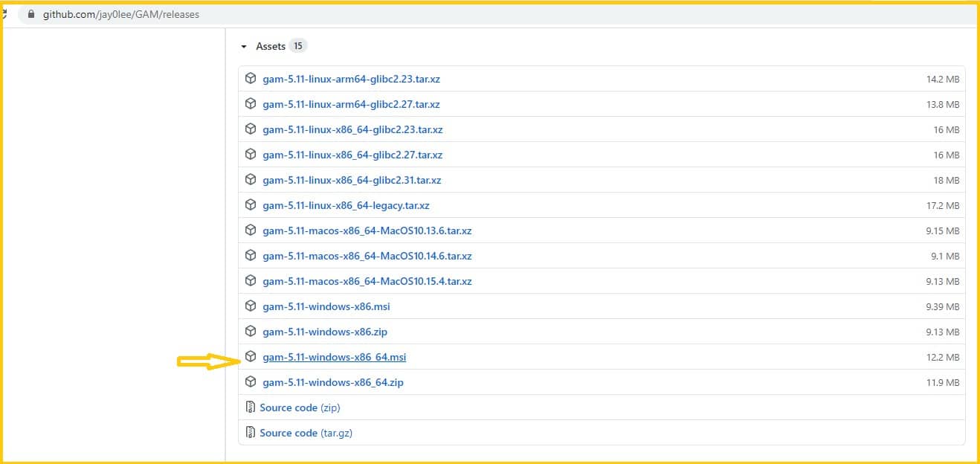Click the Assets count badge 15
This screenshot has height=464, width=980.
point(297,46)
